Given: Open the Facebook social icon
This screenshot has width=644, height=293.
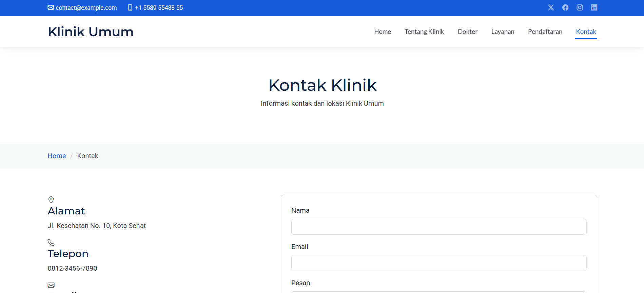Looking at the screenshot, I should (565, 7).
